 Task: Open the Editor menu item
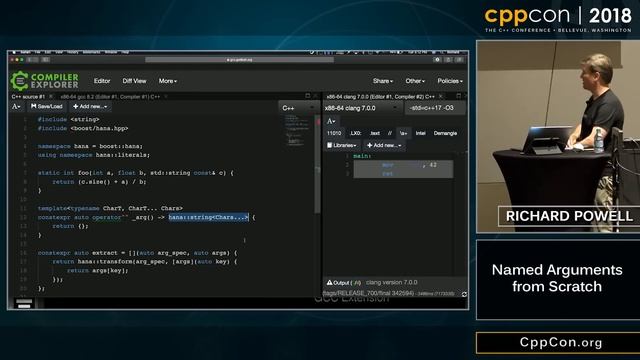click(102, 81)
